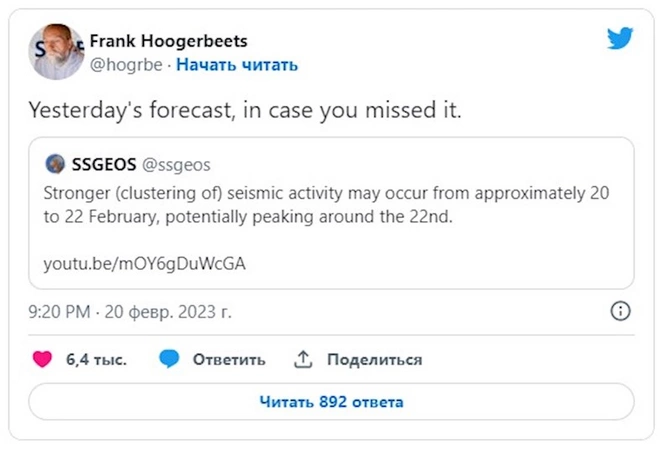This screenshot has height=451, width=670.
Task: Like the tweet with heart icon
Action: pos(42,359)
